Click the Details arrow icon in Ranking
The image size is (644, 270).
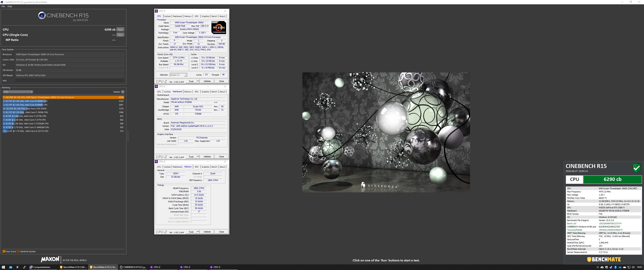point(123,92)
